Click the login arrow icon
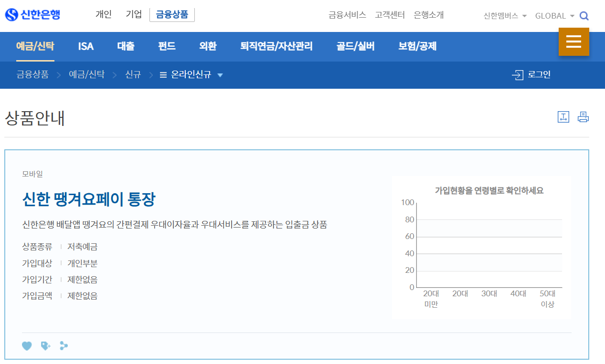The image size is (605, 364). point(518,75)
